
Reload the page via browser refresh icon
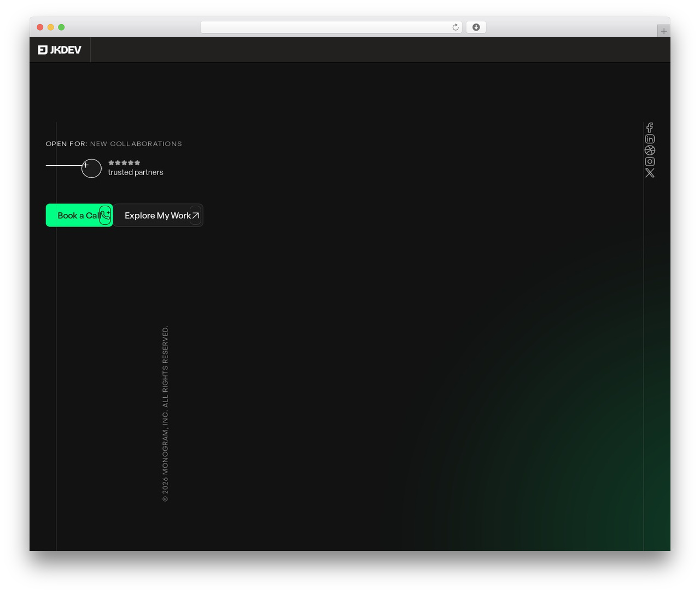[x=455, y=27]
